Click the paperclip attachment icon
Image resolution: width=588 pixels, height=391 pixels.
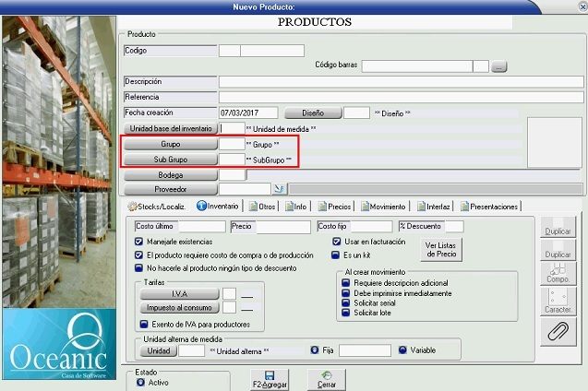click(558, 331)
